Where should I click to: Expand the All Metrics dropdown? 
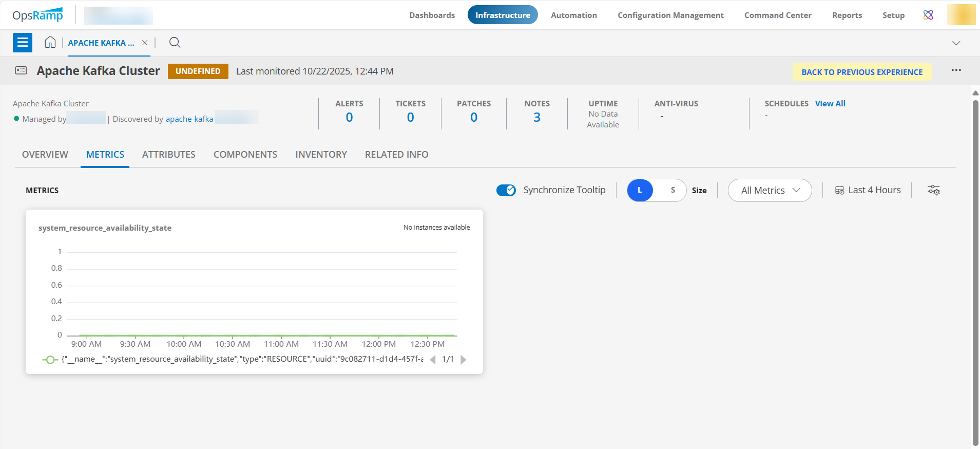click(770, 191)
